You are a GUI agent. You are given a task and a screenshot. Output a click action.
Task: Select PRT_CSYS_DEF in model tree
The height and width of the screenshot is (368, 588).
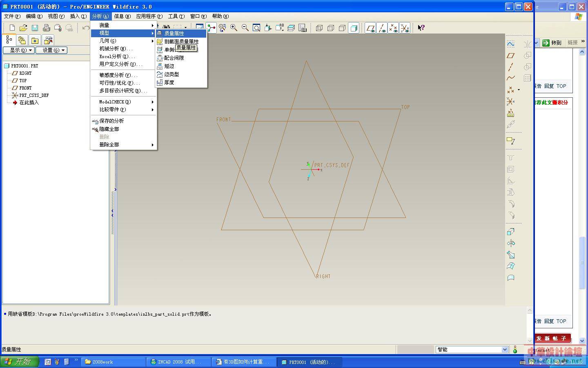click(x=34, y=95)
